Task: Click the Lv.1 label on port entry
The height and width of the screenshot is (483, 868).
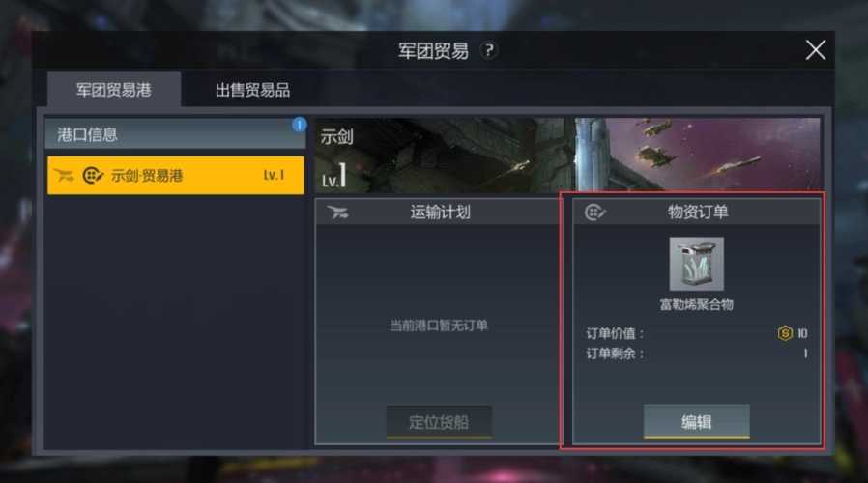Action: pyautogui.click(x=274, y=176)
